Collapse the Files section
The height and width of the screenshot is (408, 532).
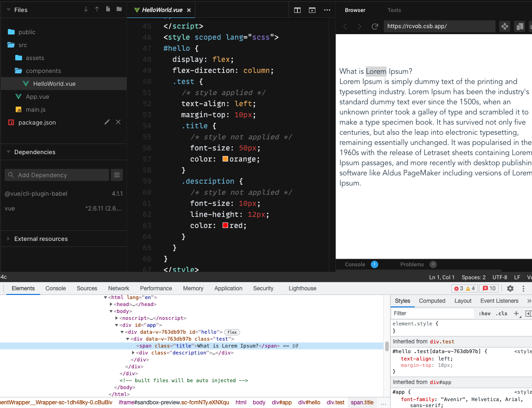click(x=8, y=10)
